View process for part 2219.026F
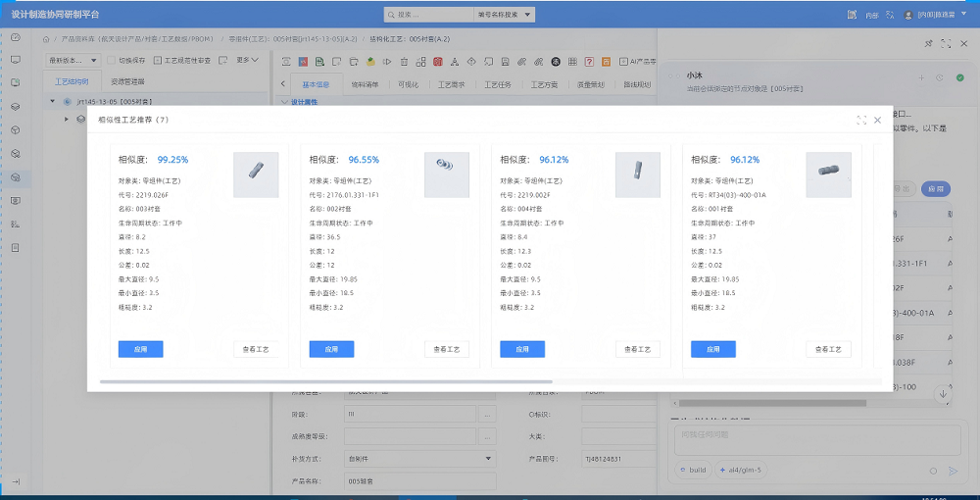The width and height of the screenshot is (980, 500). click(256, 349)
